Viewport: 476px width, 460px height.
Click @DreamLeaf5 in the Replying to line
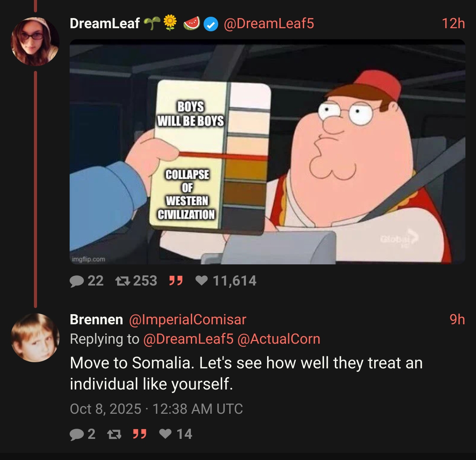click(188, 339)
